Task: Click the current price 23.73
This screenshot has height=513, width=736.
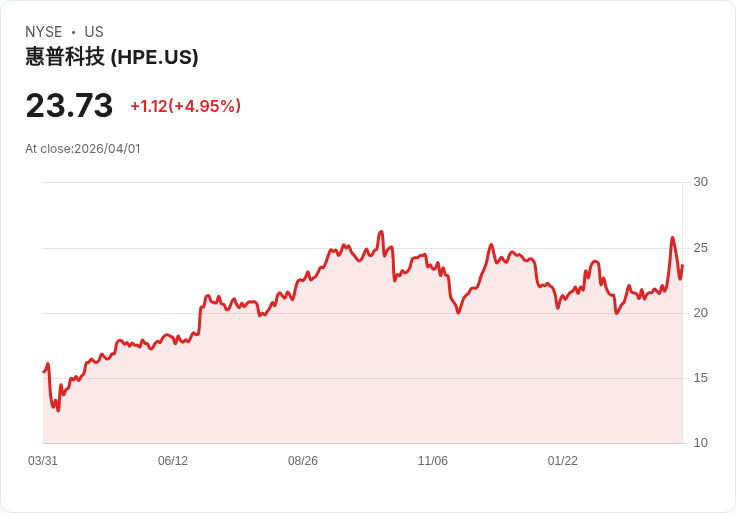Action: coord(69,106)
